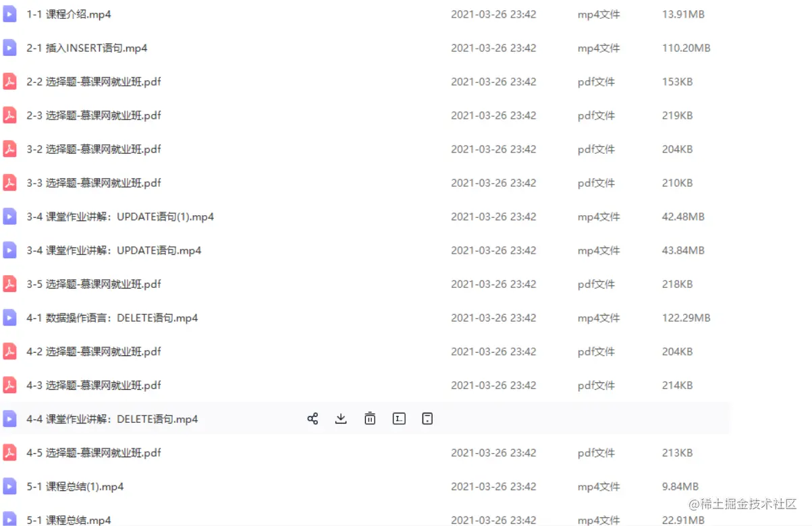Select the 3-4 UPDATE语句.mp4 row
The width and height of the screenshot is (812, 526).
[364, 250]
